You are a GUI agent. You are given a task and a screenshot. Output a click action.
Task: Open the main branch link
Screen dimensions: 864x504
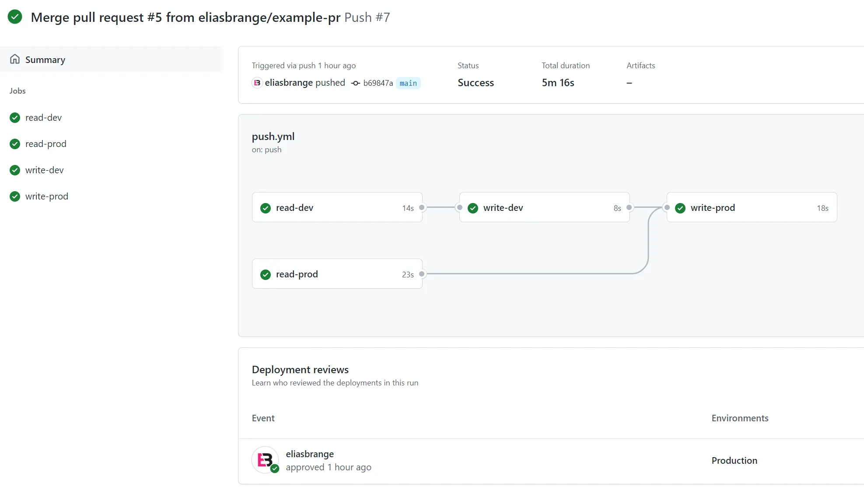408,83
